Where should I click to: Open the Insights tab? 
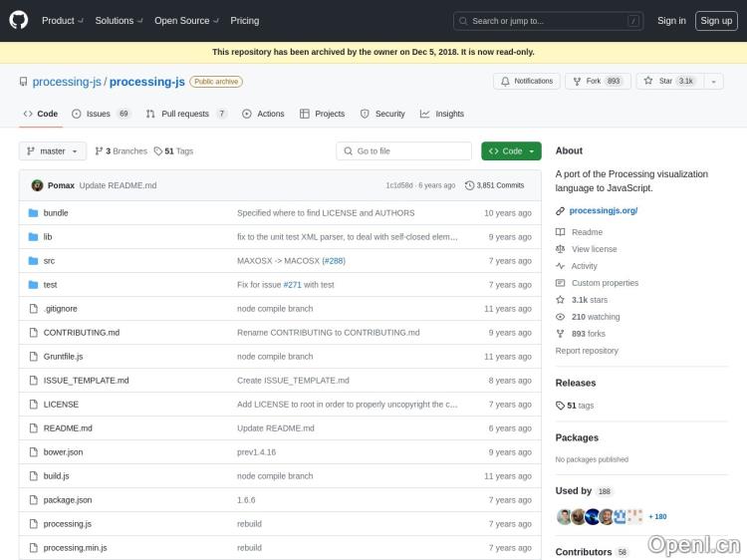(x=441, y=114)
